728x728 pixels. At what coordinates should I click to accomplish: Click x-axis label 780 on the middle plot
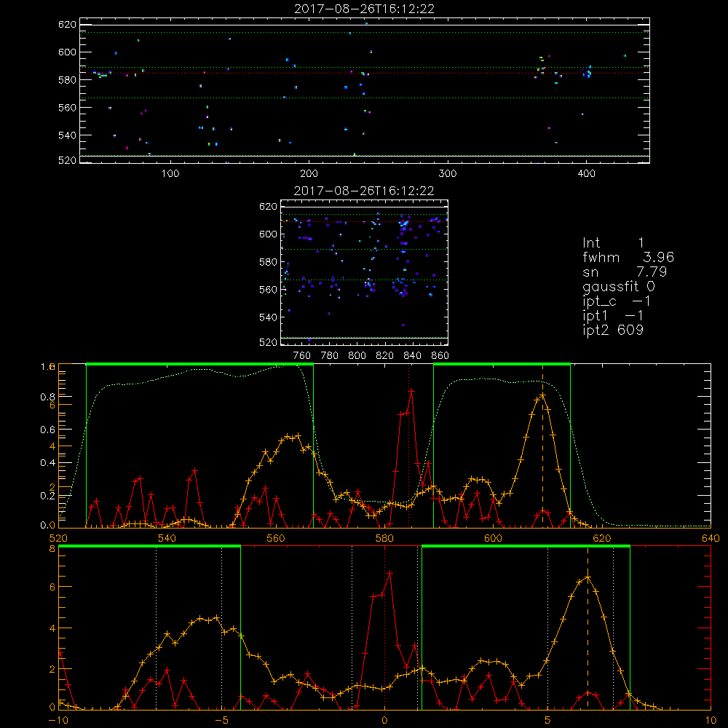click(x=330, y=356)
